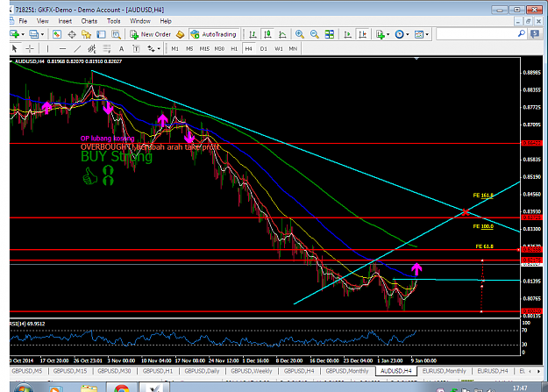Open the Insert menu

pos(65,21)
